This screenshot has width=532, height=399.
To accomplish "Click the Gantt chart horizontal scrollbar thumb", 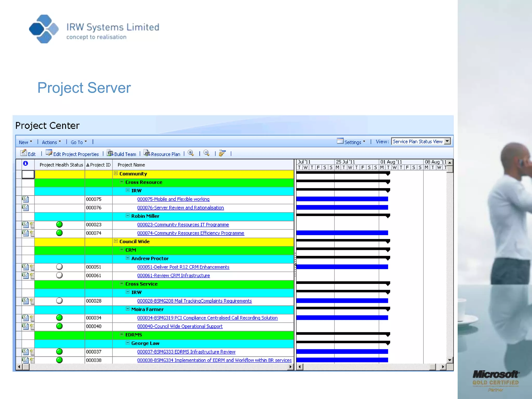I will (433, 367).
